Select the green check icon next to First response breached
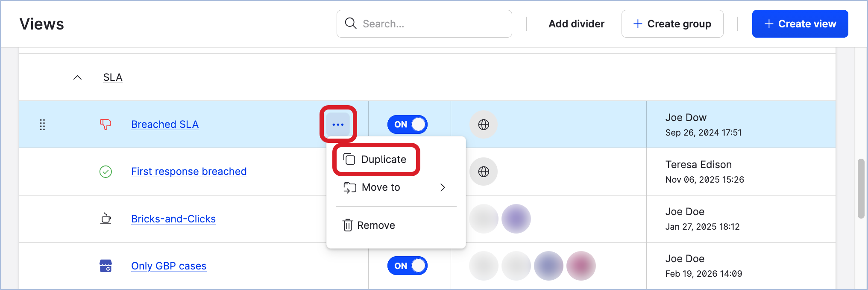868x290 pixels. (106, 171)
